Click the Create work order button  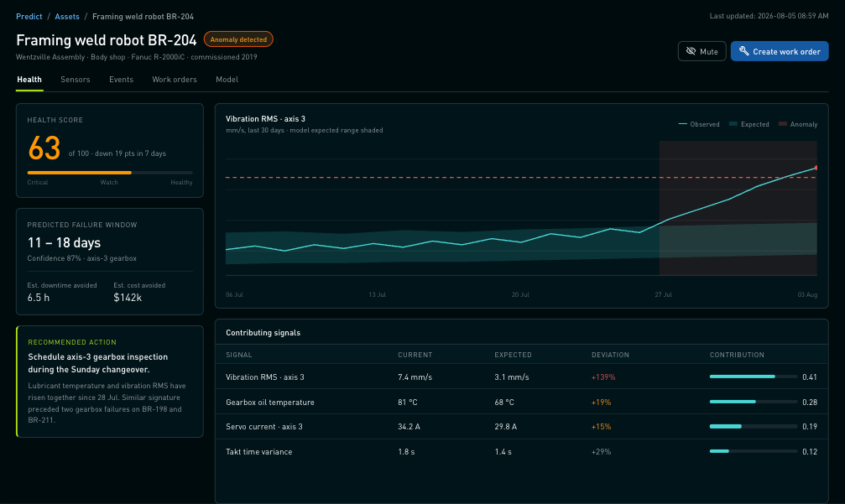click(780, 51)
